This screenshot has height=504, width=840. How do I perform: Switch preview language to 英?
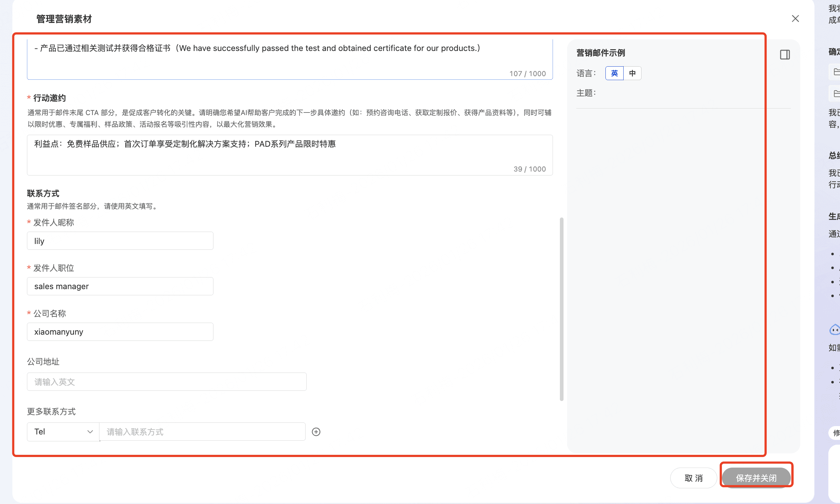point(614,73)
